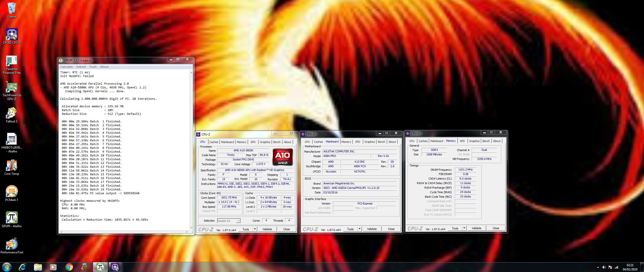The image size is (644, 272).
Task: Click the Core Speed value 1651.75 MHz
Action: tap(229, 198)
